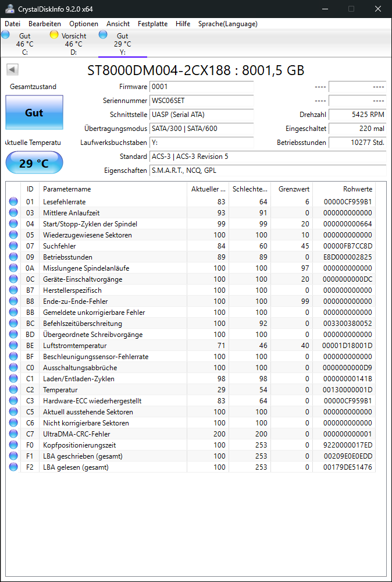The width and height of the screenshot is (392, 582).
Task: Click status orb for Kopfpositionierungszeit row
Action: pyautogui.click(x=13, y=445)
